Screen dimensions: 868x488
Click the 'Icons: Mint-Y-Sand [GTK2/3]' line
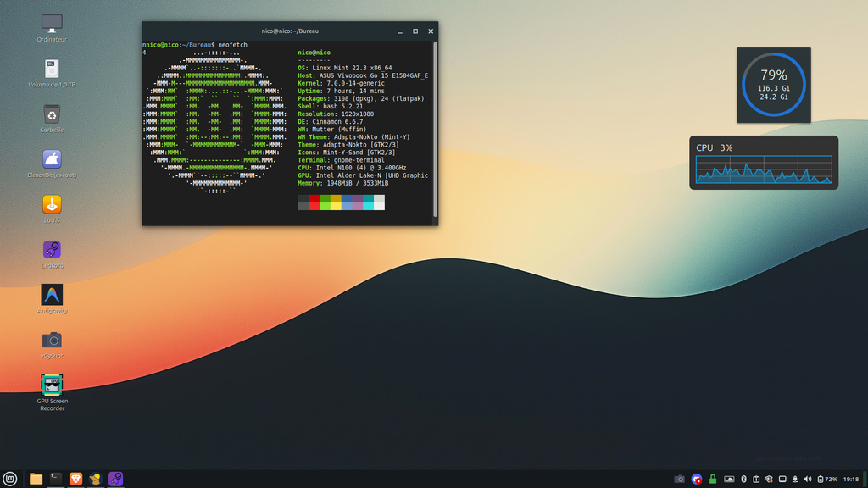347,152
